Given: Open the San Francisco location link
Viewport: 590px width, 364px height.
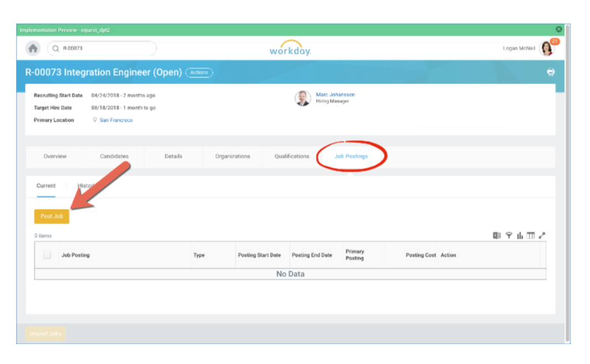Looking at the screenshot, I should (116, 120).
